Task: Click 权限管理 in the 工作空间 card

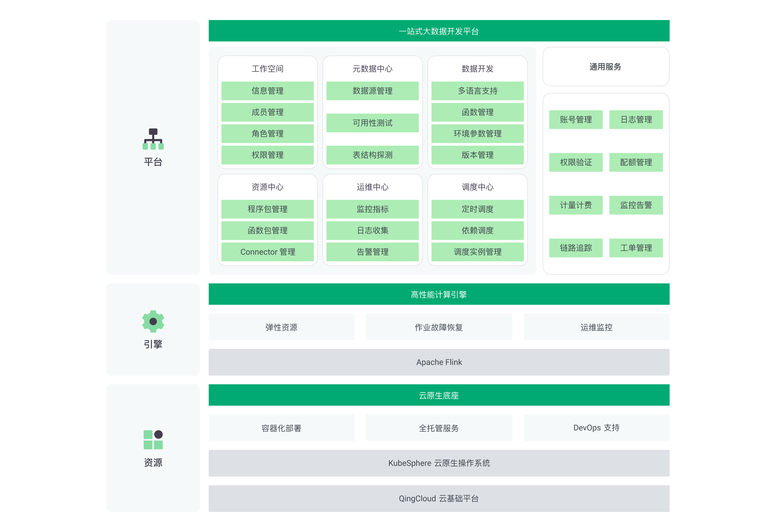Action: click(268, 155)
